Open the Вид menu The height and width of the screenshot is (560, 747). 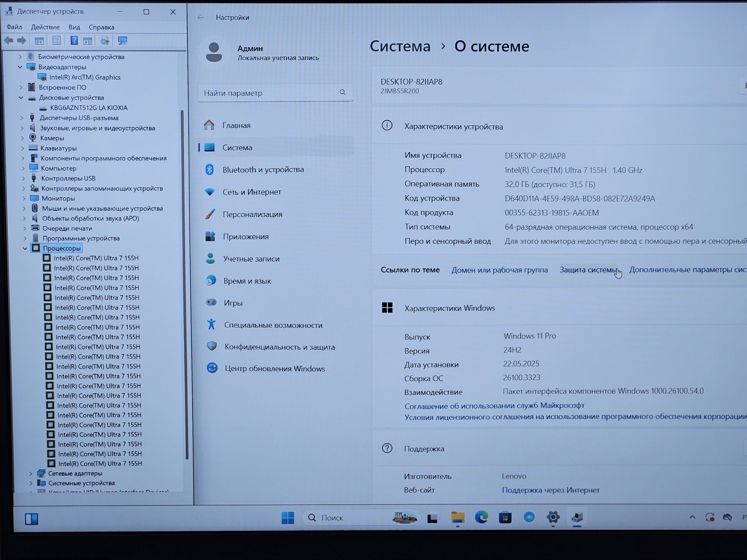pyautogui.click(x=74, y=27)
